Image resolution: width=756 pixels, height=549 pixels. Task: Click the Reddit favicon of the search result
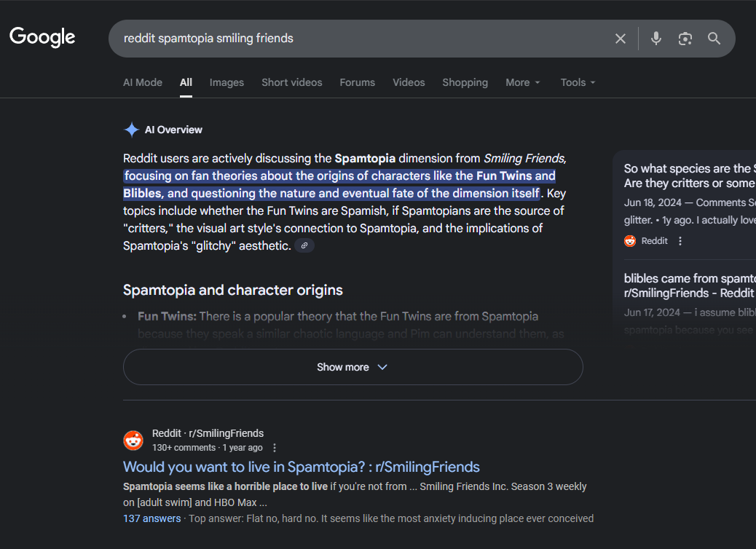pyautogui.click(x=133, y=441)
